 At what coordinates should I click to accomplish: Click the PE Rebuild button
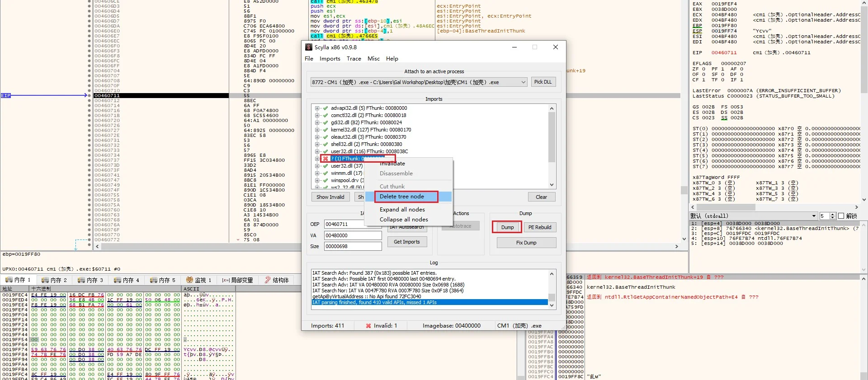(x=540, y=227)
